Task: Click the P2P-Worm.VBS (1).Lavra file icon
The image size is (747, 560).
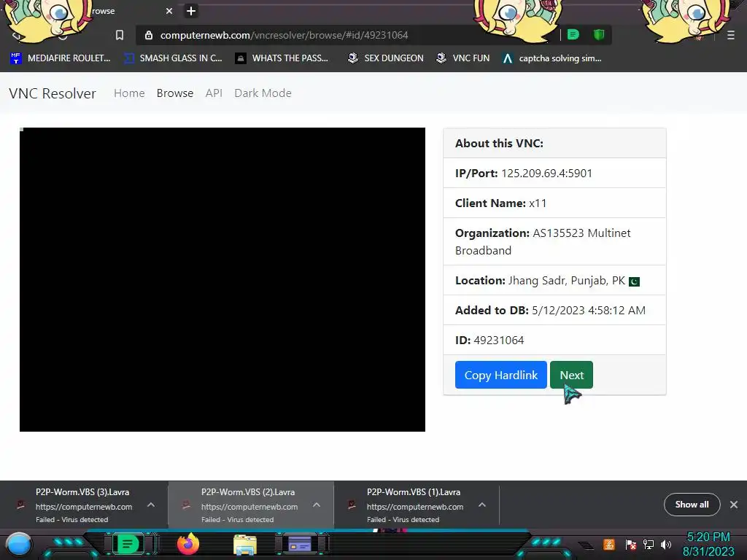Action: pos(352,505)
